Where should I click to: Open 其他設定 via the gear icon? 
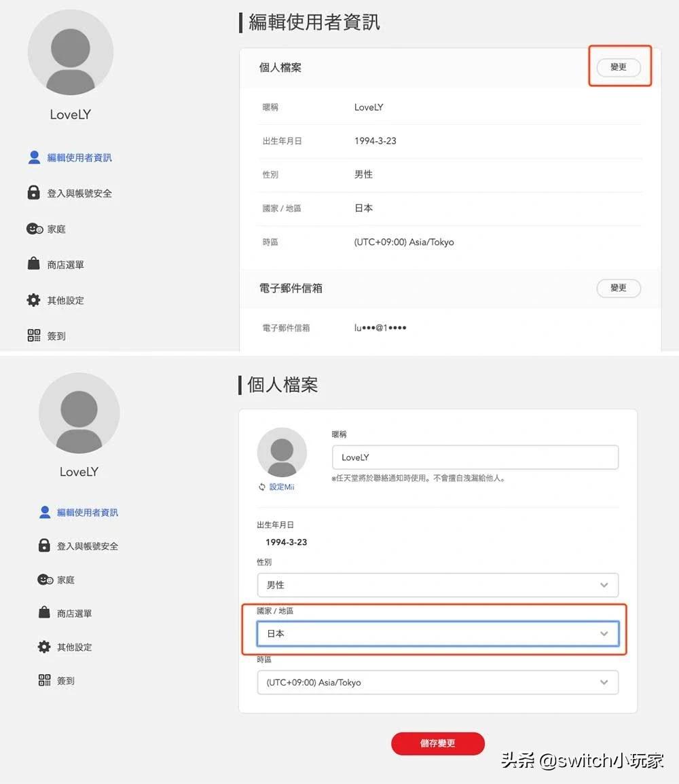point(33,300)
